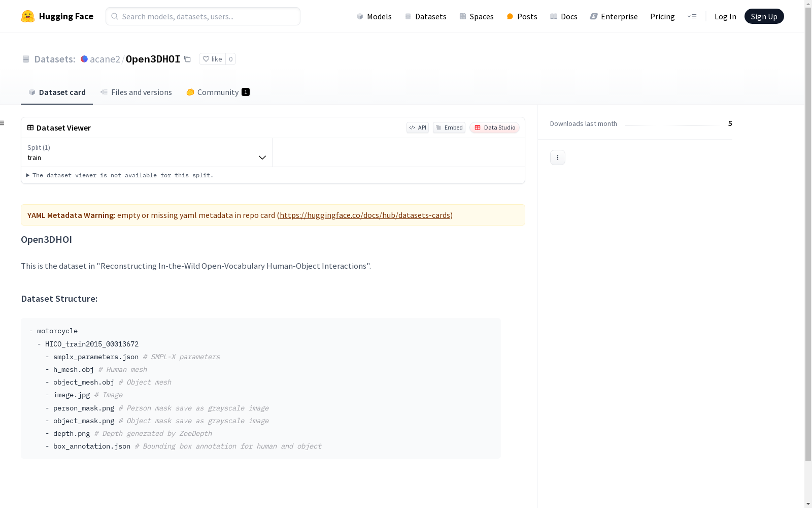Click the Open3DHOI card heading
Viewport: 812px width, 508px height.
[x=46, y=239]
